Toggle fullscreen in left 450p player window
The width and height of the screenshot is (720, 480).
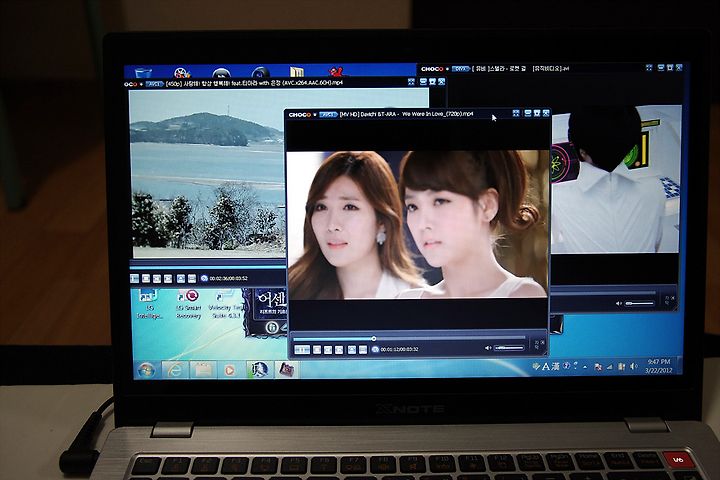pos(411,82)
